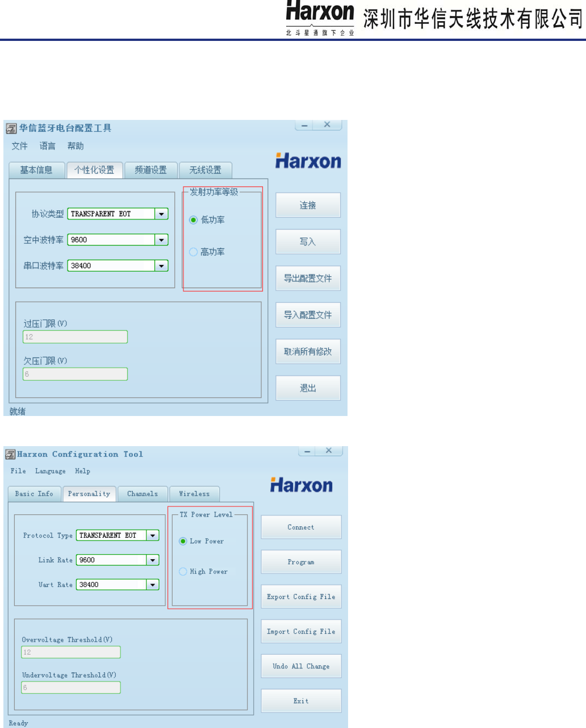Expand Uart Rate dropdown
The width and height of the screenshot is (586, 728).
[153, 584]
